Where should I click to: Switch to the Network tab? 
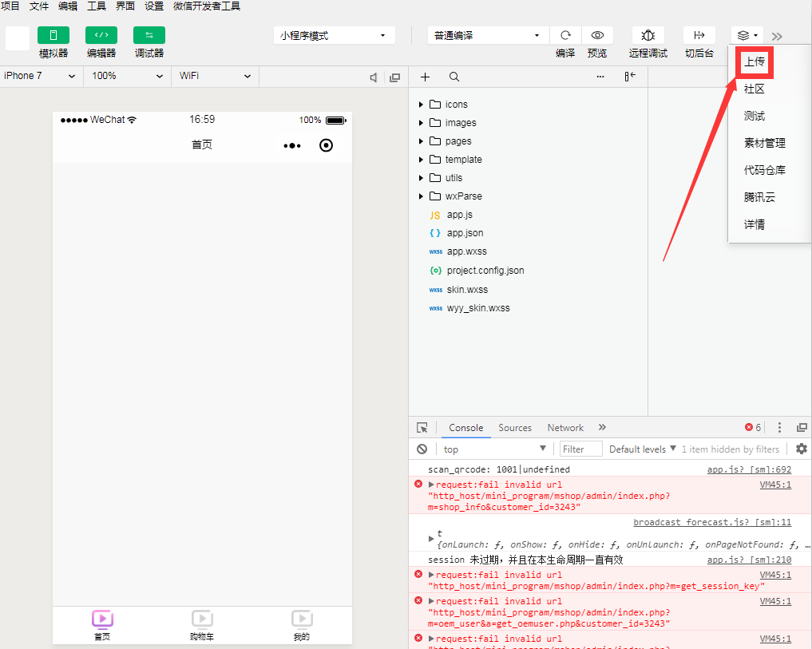click(x=565, y=428)
